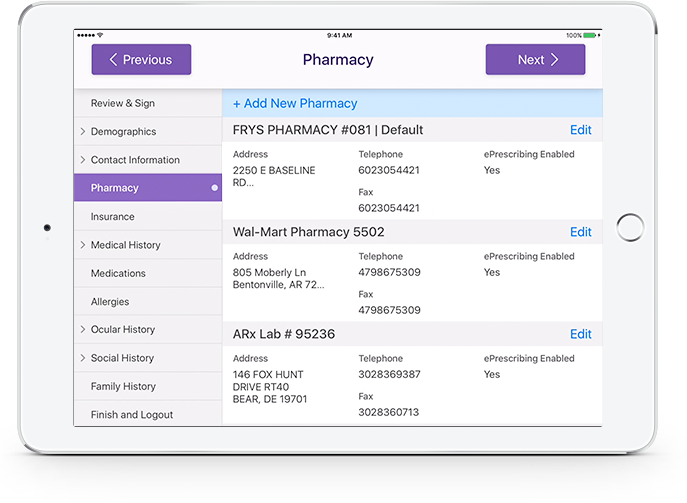Tap the Pharmacy page title
The image size is (687, 503).
(x=338, y=59)
